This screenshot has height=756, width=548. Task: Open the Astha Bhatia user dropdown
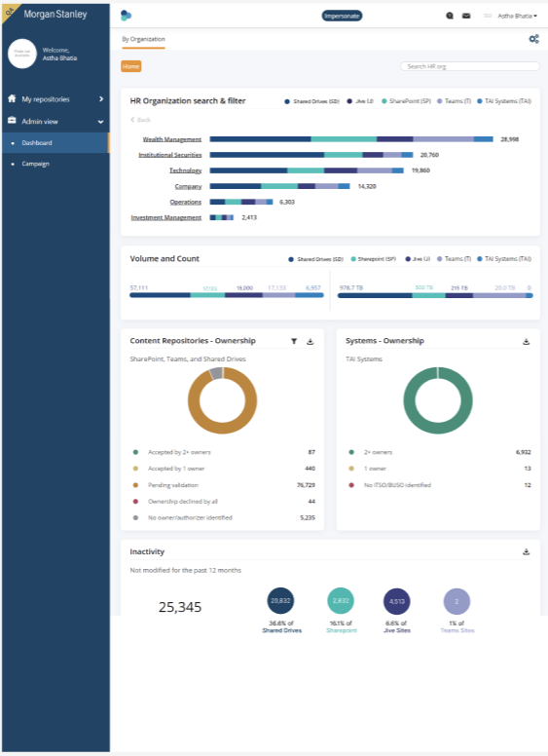(517, 16)
